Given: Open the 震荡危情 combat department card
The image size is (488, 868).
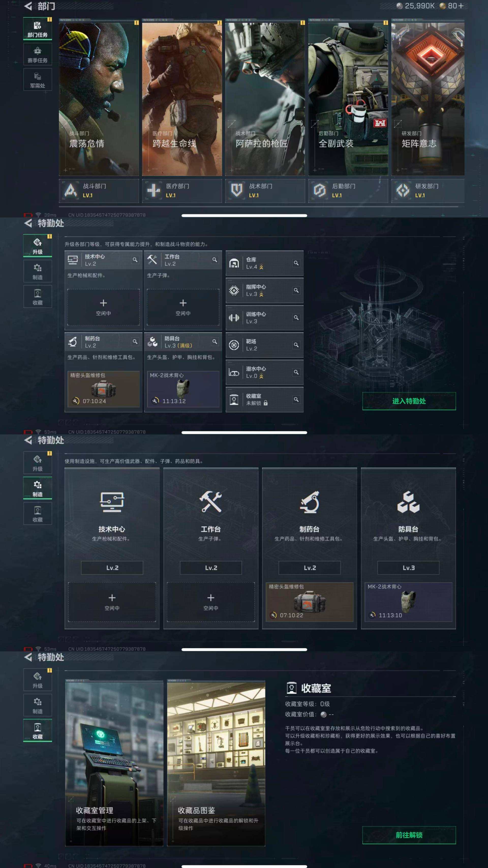Looking at the screenshot, I should coord(99,97).
